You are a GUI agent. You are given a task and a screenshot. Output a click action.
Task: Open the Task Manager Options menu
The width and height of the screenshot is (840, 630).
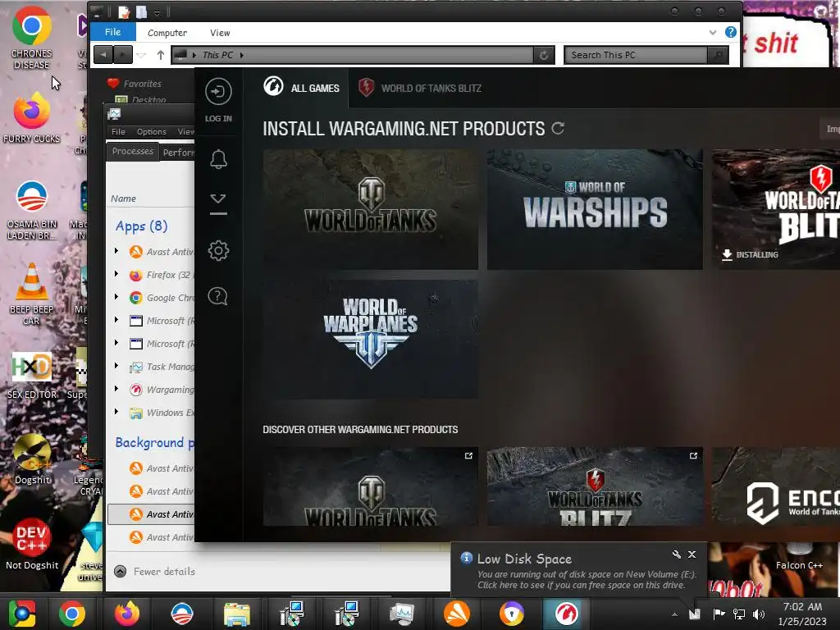click(x=152, y=131)
